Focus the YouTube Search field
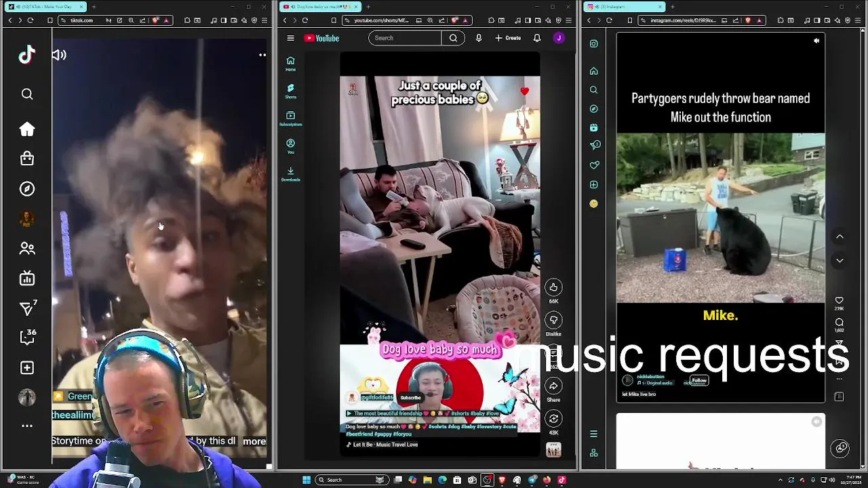The image size is (868, 488). click(406, 38)
